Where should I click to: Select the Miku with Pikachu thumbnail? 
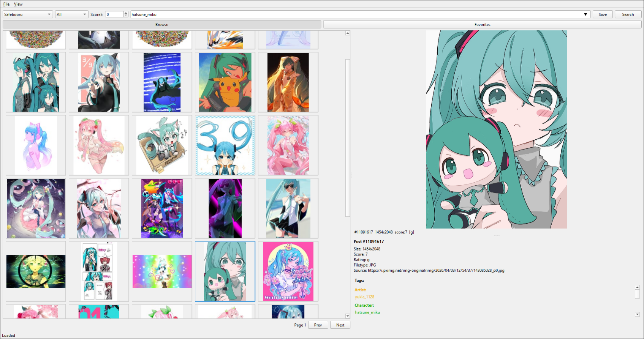tap(225, 82)
